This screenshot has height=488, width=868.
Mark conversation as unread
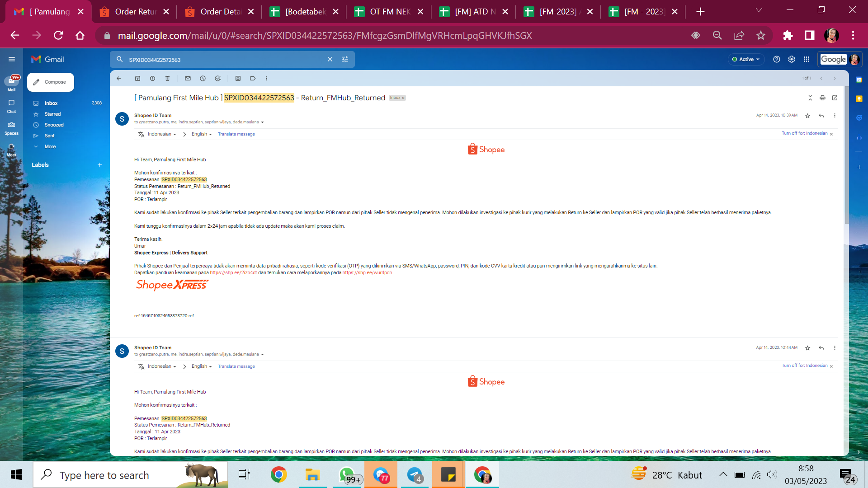(x=188, y=79)
